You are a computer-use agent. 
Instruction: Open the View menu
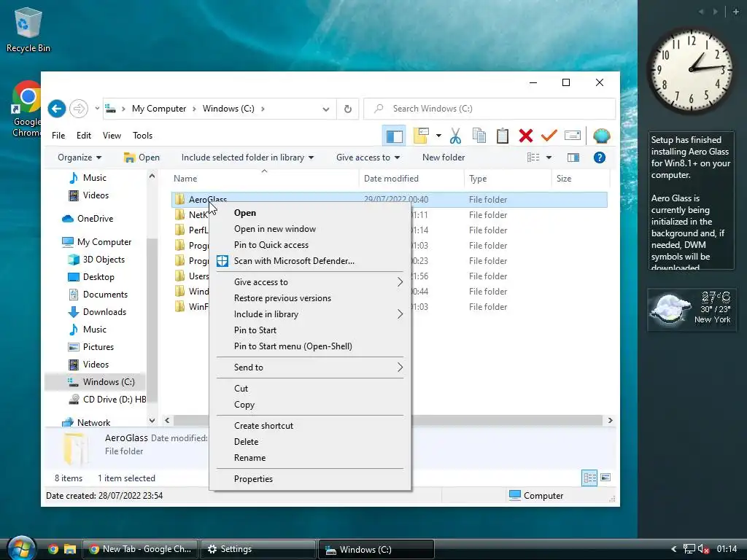point(112,136)
